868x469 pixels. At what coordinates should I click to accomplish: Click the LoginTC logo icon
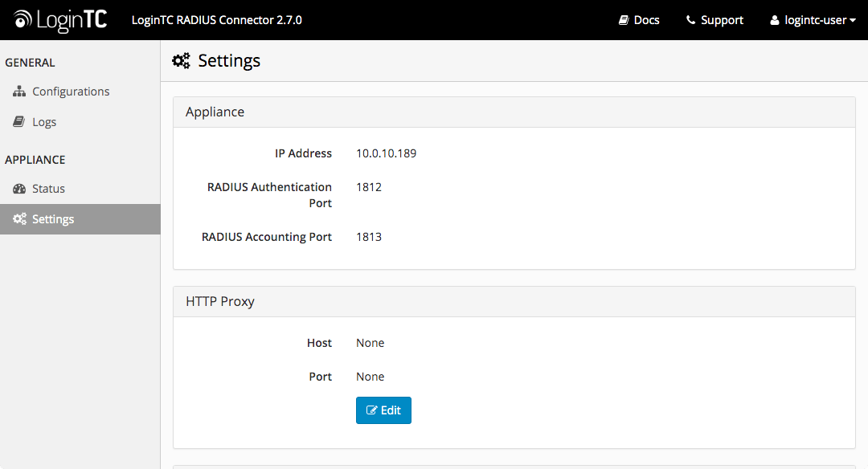click(x=24, y=19)
